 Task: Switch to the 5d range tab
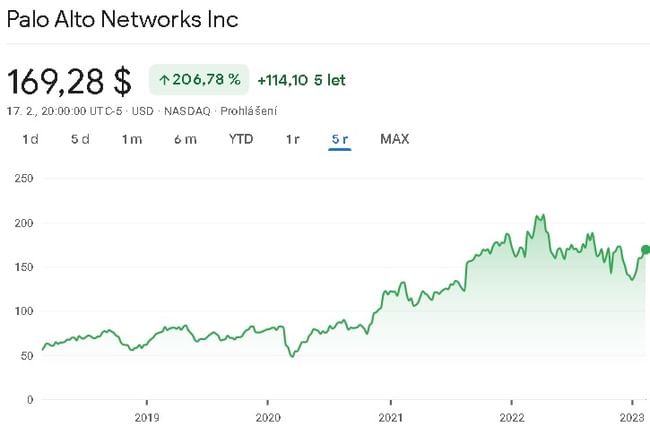(x=80, y=139)
